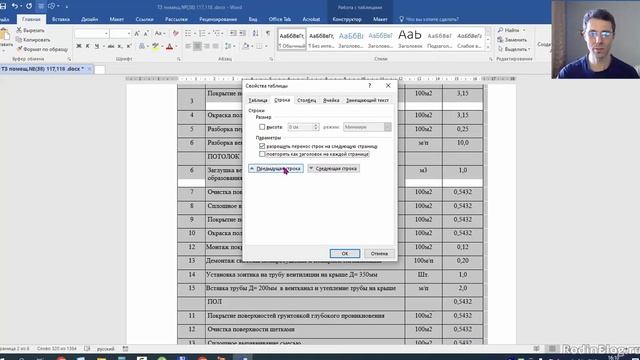Justify the paragraph text
This screenshot has width=640, height=360.
[x=216, y=46]
